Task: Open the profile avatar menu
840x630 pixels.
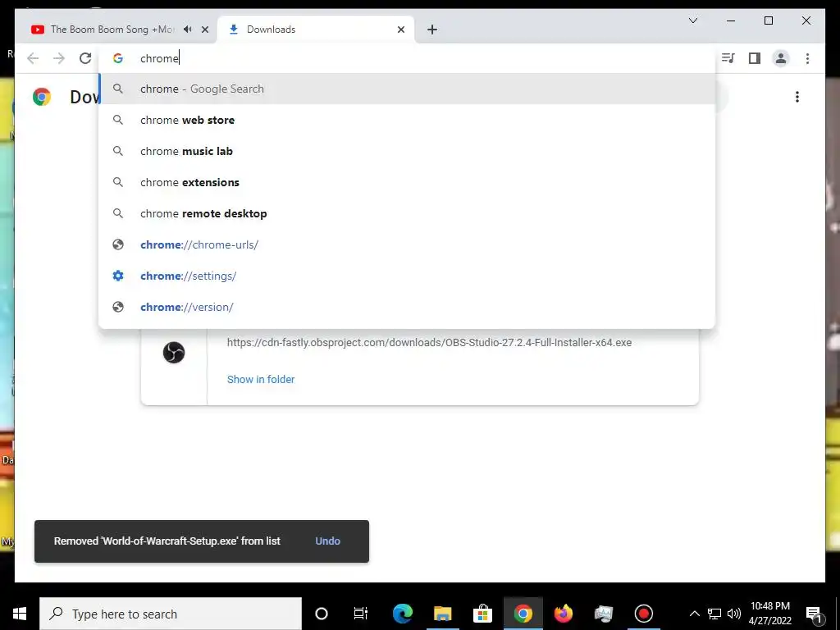Action: [x=781, y=58]
